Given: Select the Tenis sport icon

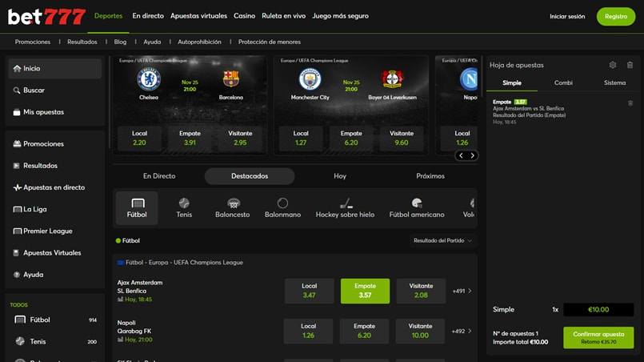Looking at the screenshot, I should click(x=184, y=207).
